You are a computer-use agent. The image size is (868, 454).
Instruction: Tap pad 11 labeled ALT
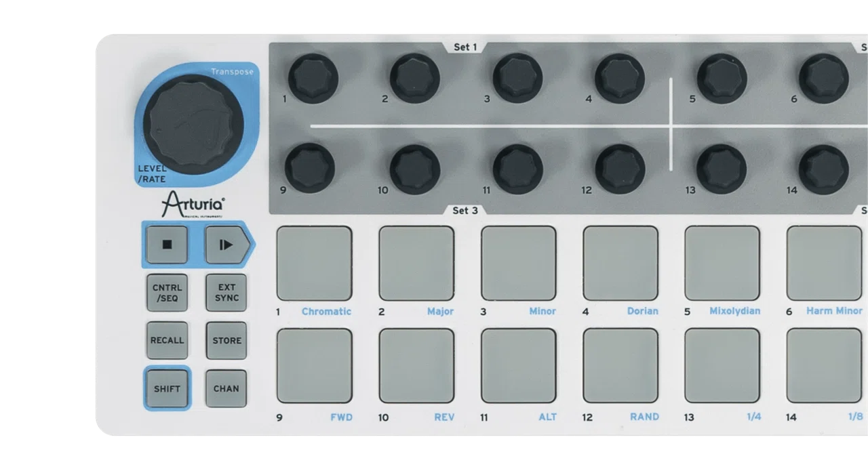[x=519, y=366]
